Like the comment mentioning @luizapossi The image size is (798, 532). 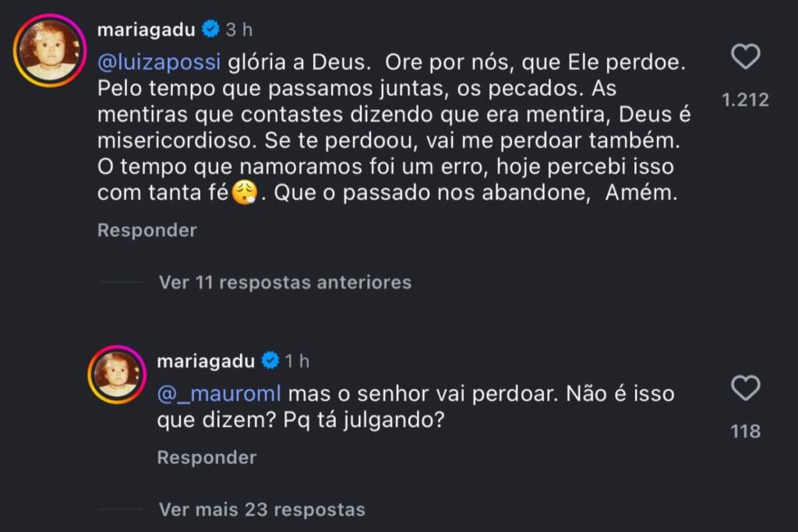tap(746, 57)
